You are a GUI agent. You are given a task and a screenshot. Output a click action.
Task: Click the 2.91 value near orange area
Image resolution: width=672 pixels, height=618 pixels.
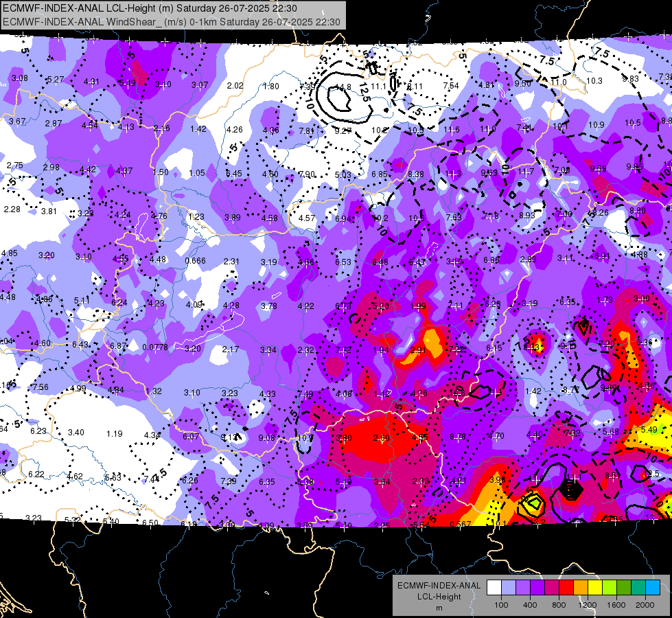pyautogui.click(x=418, y=350)
